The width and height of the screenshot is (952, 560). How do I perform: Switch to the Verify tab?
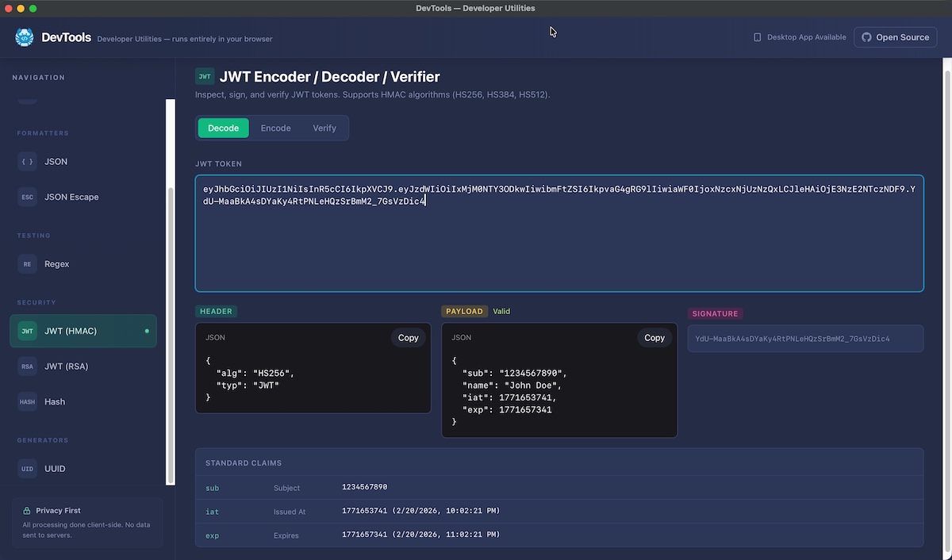[324, 128]
